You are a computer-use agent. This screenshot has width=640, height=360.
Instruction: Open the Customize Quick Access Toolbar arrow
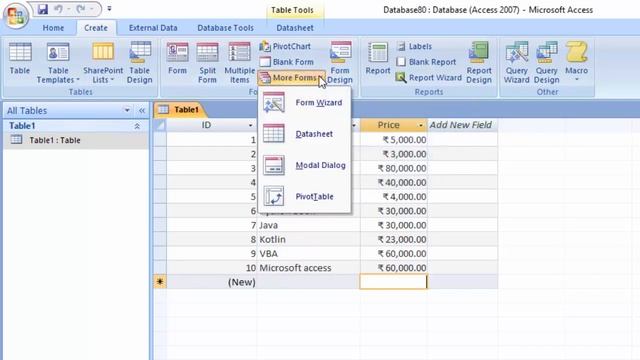click(x=109, y=9)
